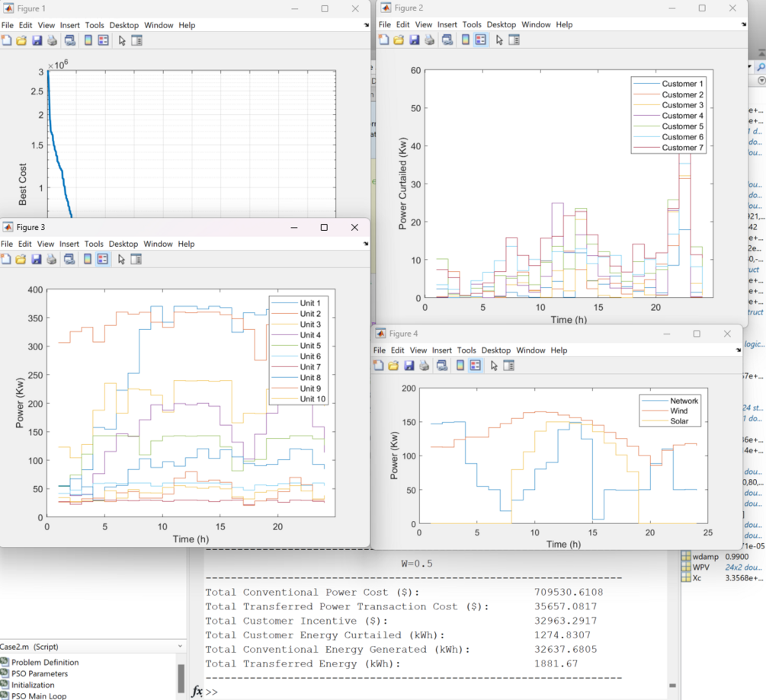This screenshot has height=700, width=766.
Task: Click Save Figure icon in Figure 1 toolbar
Action: point(37,40)
